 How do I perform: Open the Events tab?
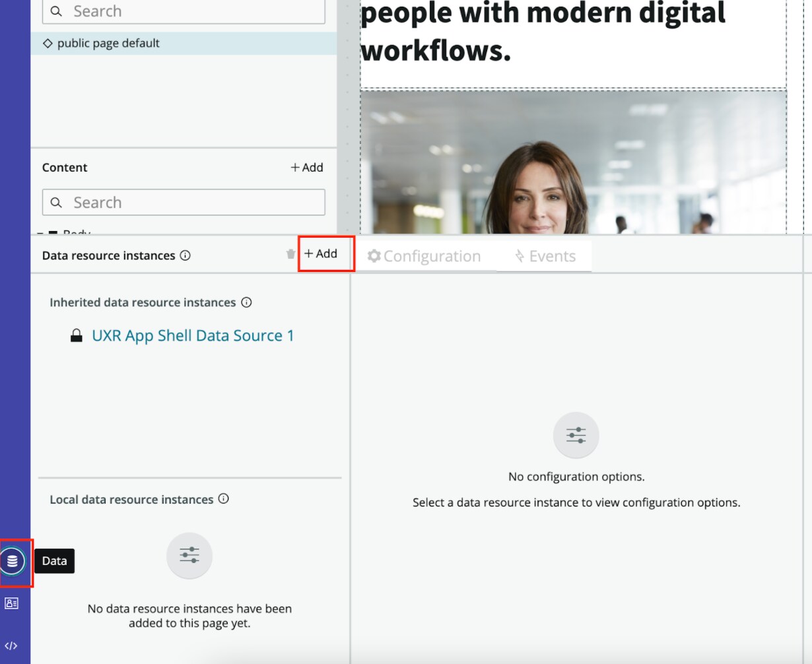(x=545, y=255)
